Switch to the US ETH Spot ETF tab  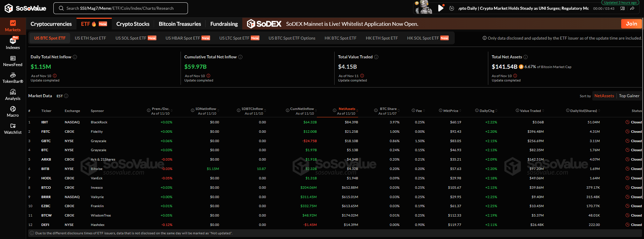pos(90,38)
